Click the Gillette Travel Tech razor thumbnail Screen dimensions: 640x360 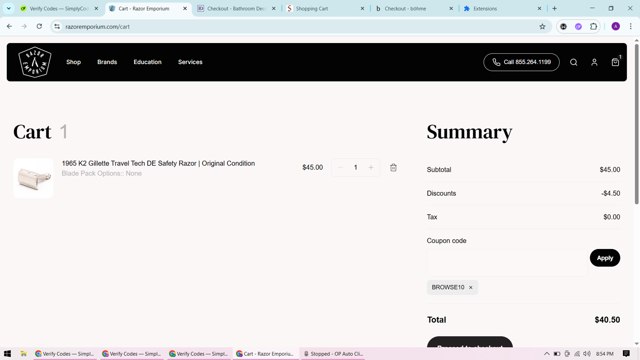pyautogui.click(x=33, y=178)
